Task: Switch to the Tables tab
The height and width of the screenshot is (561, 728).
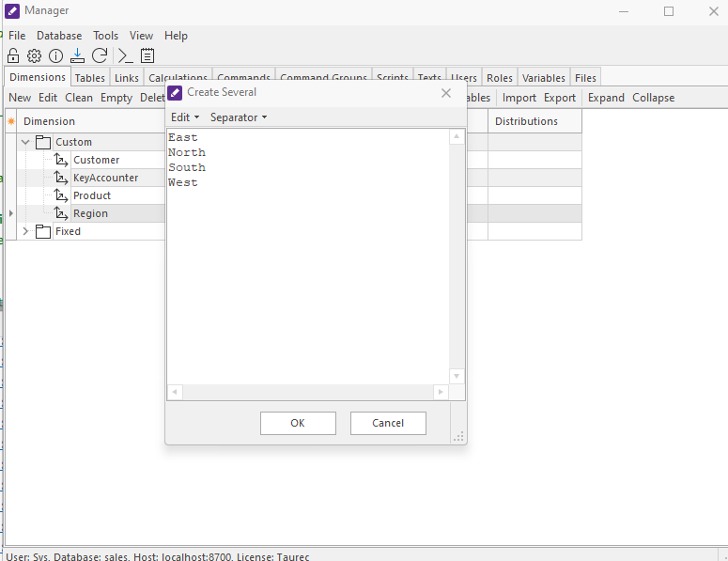Action: (90, 78)
